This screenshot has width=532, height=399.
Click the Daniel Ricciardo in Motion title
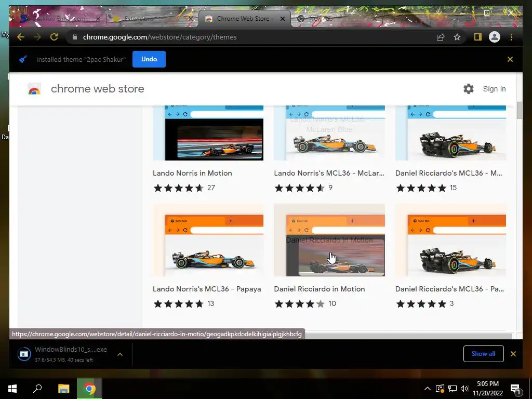click(x=320, y=289)
